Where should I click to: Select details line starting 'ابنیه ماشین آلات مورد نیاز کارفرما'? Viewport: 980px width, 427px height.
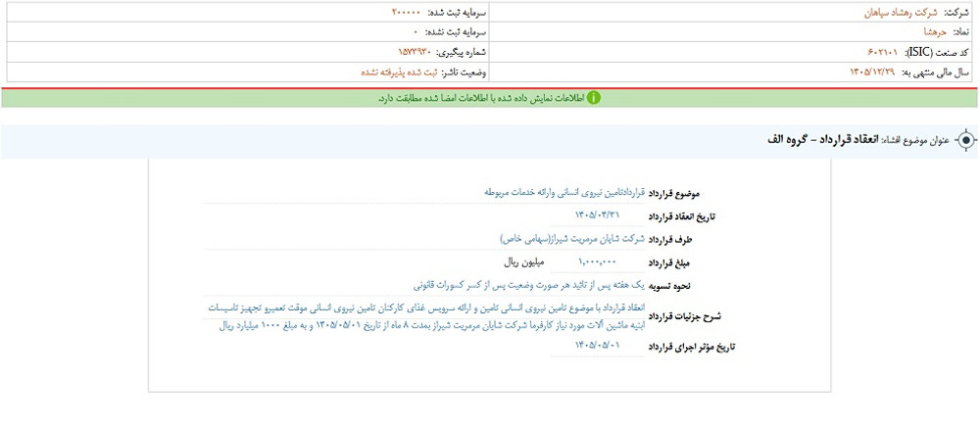click(x=431, y=325)
